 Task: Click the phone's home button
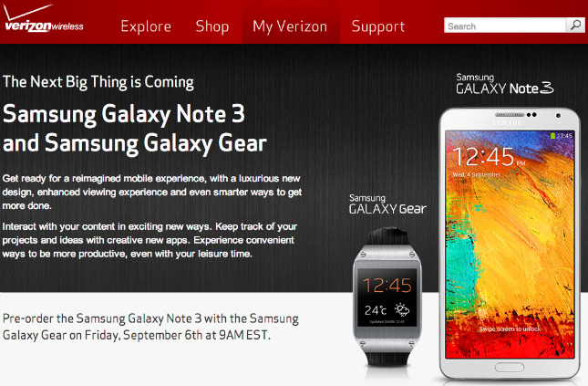click(x=510, y=367)
